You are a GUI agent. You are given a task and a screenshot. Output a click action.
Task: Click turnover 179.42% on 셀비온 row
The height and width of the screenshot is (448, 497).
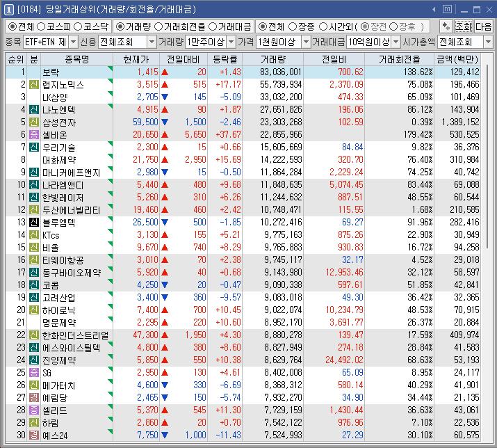pyautogui.click(x=418, y=135)
